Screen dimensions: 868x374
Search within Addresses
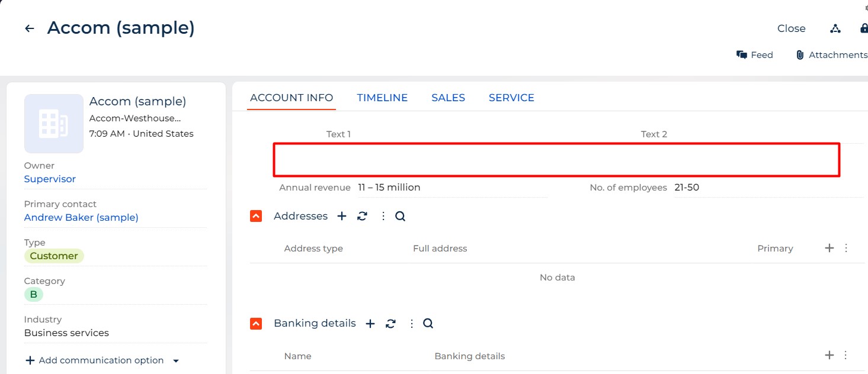tap(401, 216)
